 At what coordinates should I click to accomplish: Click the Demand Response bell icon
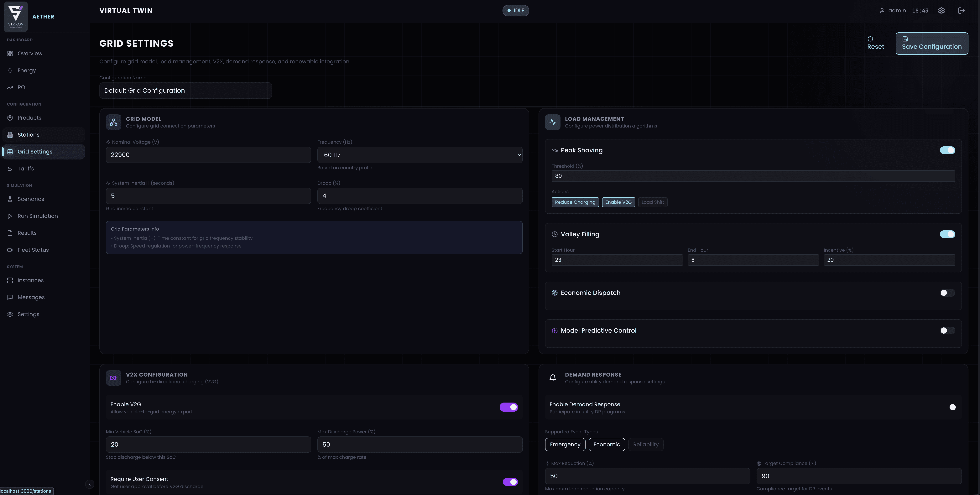coord(552,378)
